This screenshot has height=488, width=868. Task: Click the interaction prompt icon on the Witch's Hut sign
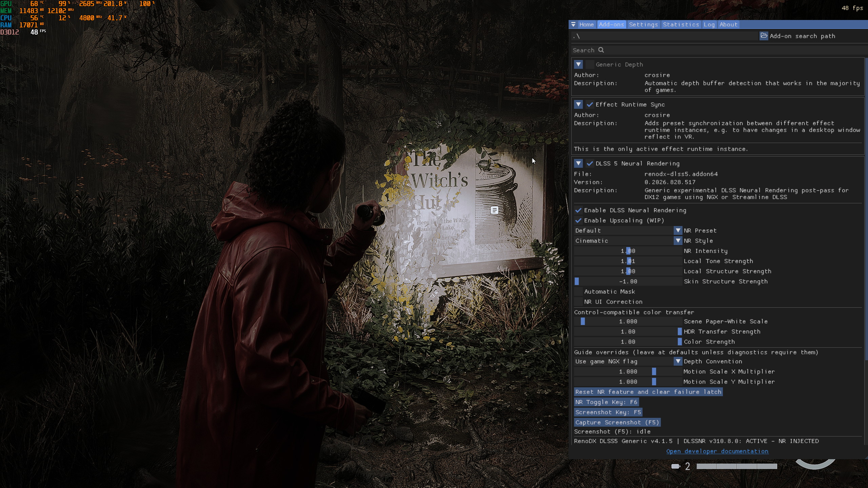pyautogui.click(x=495, y=210)
